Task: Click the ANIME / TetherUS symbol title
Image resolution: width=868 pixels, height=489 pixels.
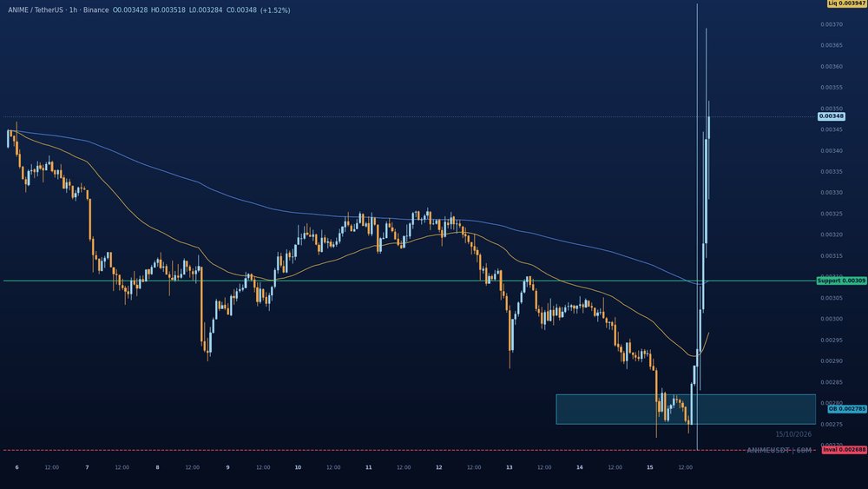Action: (36, 10)
